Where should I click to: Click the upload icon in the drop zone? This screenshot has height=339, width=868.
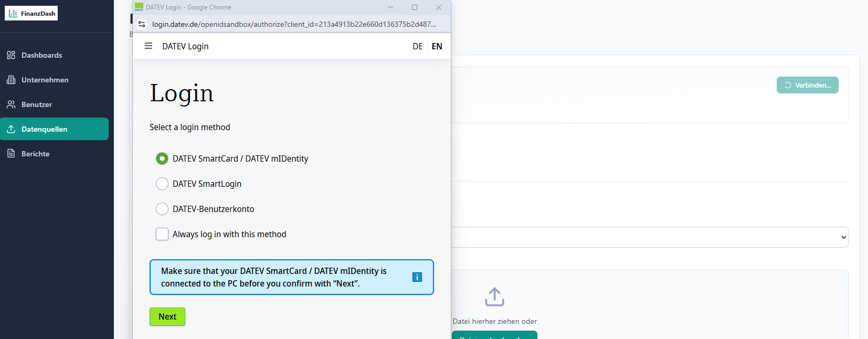tap(494, 296)
